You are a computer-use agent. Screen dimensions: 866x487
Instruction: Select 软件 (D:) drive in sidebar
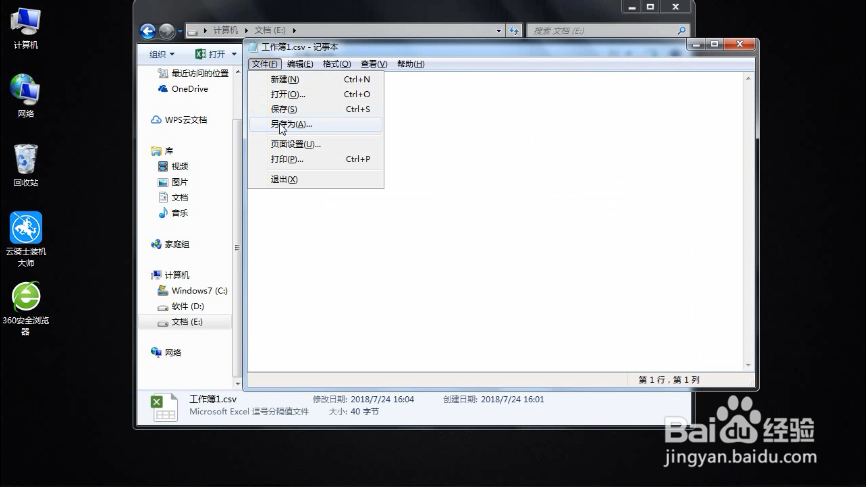coord(181,306)
